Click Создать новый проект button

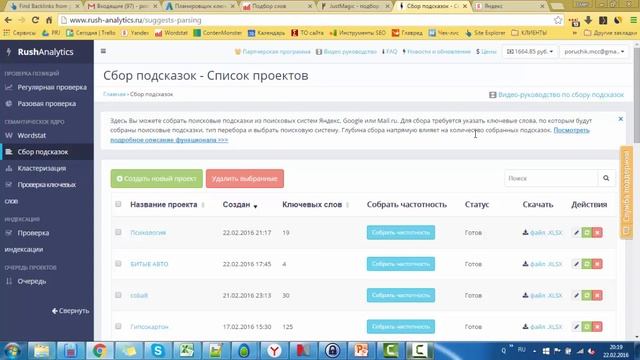156,179
